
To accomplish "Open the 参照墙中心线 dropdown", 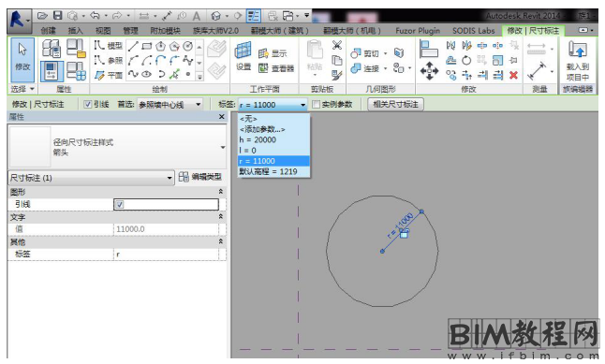I will coord(170,104).
